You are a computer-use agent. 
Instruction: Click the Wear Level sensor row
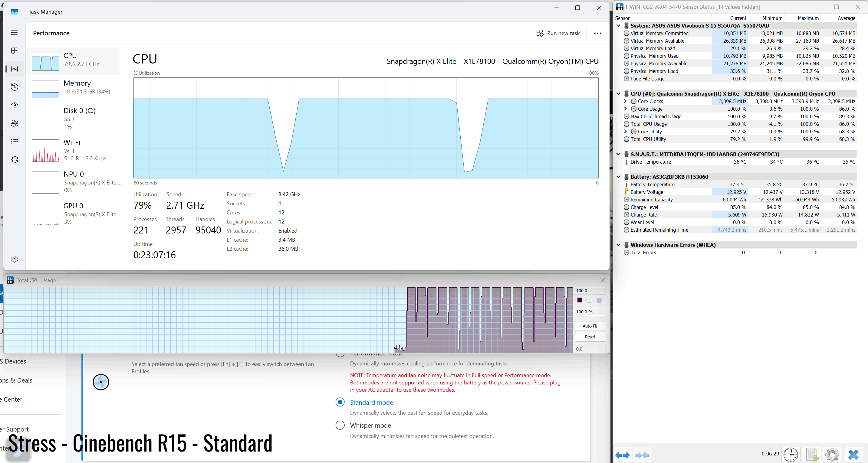point(740,222)
